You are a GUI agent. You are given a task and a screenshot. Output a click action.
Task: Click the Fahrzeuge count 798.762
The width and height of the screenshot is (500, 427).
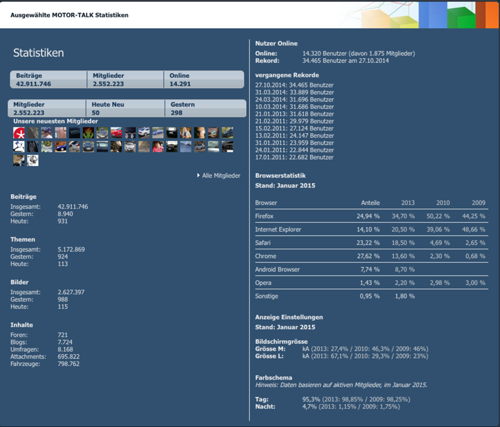[68, 364]
